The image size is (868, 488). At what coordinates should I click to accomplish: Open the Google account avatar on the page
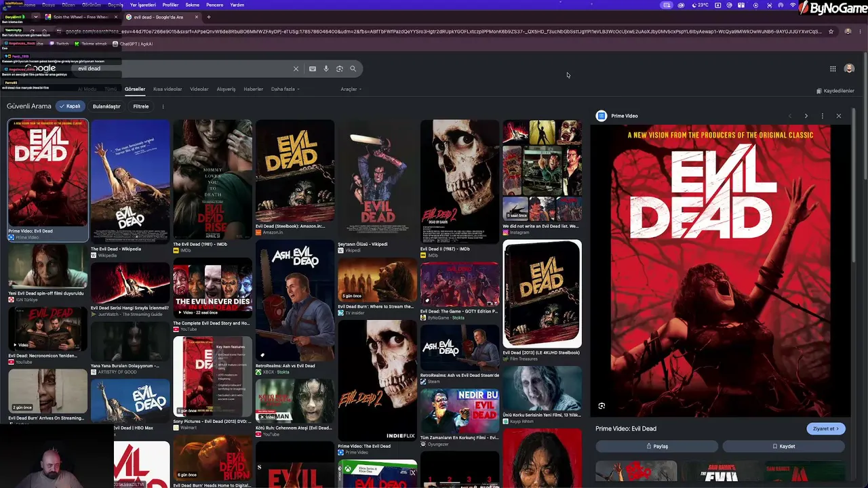click(x=849, y=68)
